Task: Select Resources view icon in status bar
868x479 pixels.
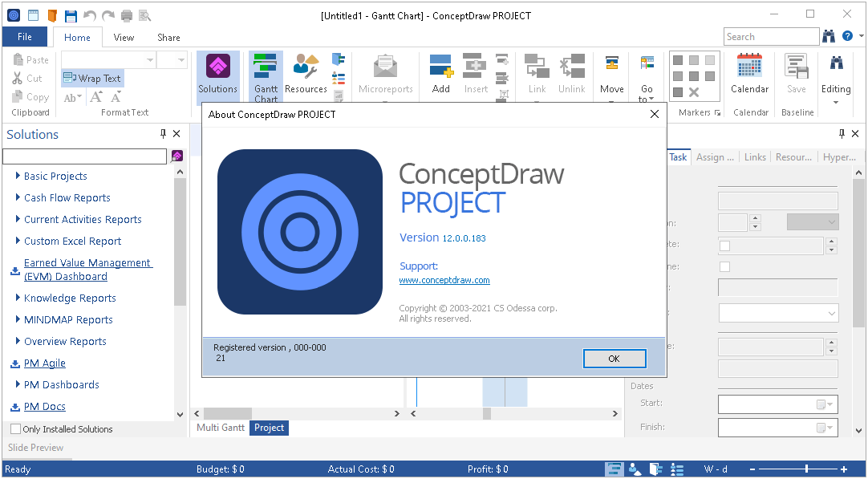Action: point(635,469)
